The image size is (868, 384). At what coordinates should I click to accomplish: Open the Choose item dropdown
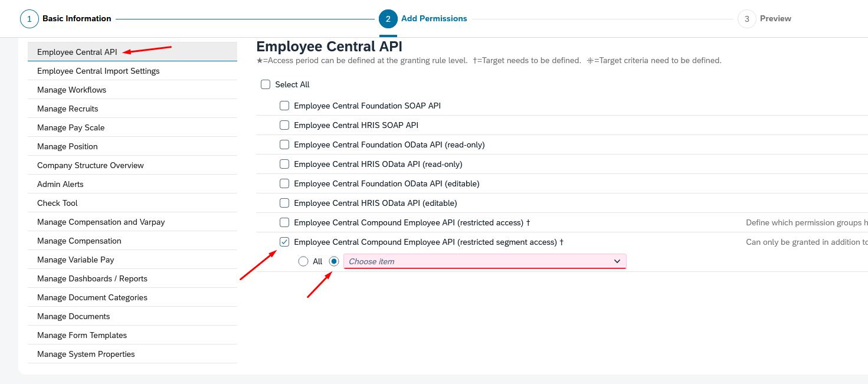click(x=478, y=261)
